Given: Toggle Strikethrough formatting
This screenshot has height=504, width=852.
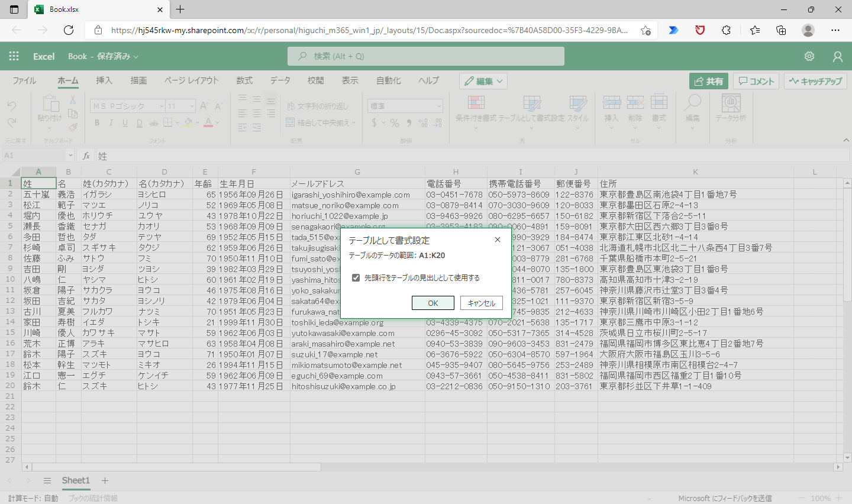Looking at the screenshot, I should pyautogui.click(x=153, y=123).
